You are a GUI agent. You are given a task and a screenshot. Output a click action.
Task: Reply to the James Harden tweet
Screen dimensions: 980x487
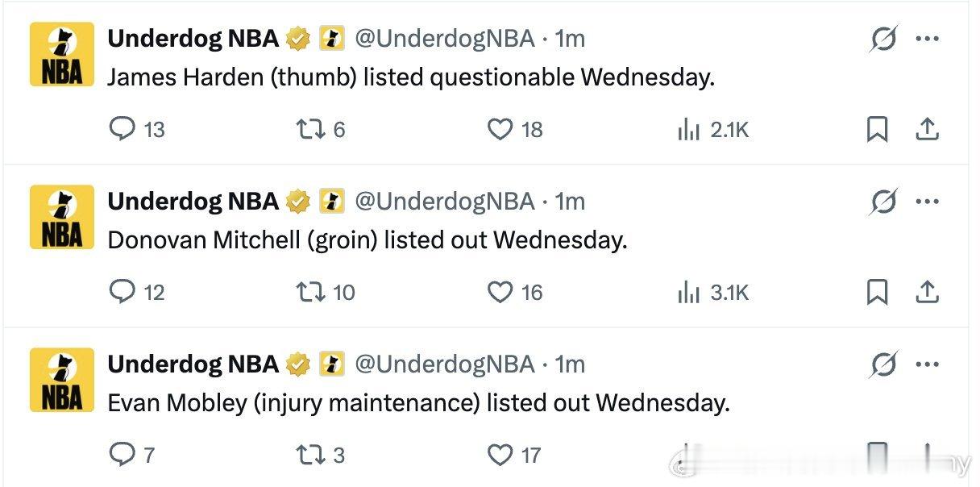[x=122, y=129]
